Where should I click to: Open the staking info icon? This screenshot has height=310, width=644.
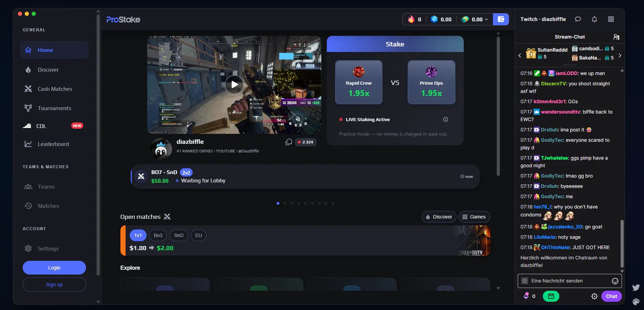tap(446, 119)
